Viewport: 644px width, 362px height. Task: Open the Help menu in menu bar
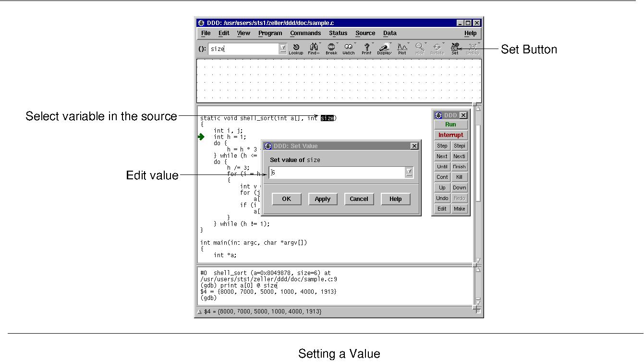point(471,33)
